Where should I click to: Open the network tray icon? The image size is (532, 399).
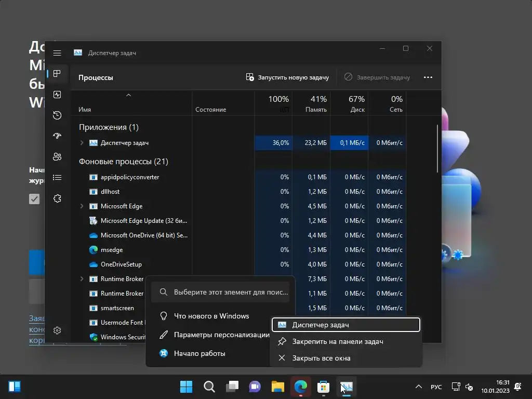click(456, 387)
